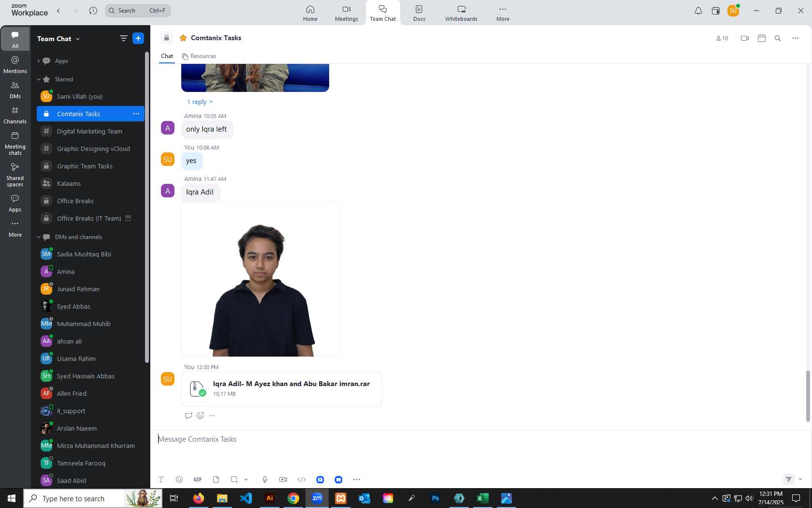Screen dimensions: 812x508
Task: Open Shared spaces in left rail
Action: click(x=15, y=175)
